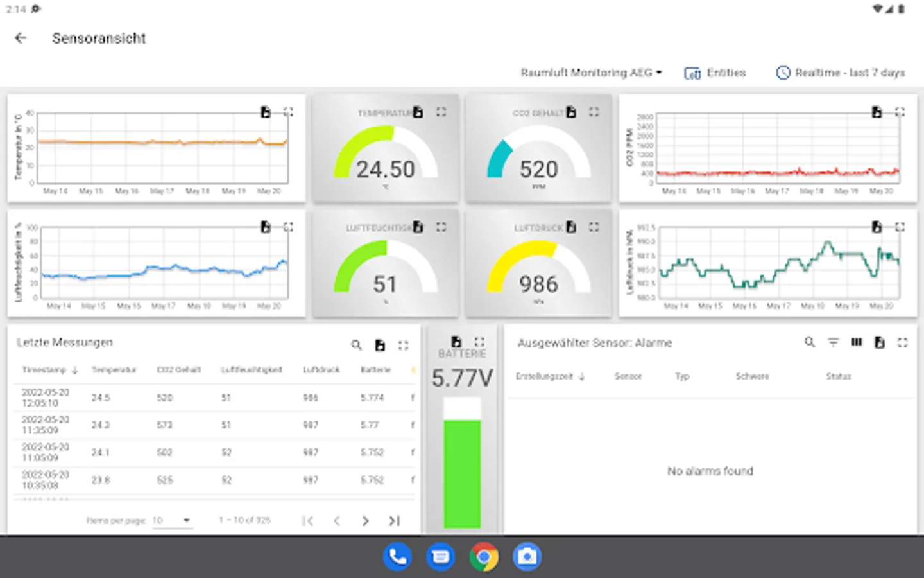Expand Letzte Messungen table to fullscreen
924x578 pixels.
(403, 346)
